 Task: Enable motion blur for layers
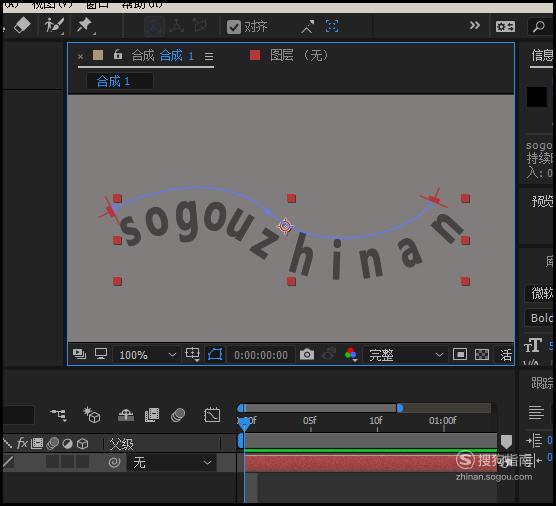[x=178, y=415]
